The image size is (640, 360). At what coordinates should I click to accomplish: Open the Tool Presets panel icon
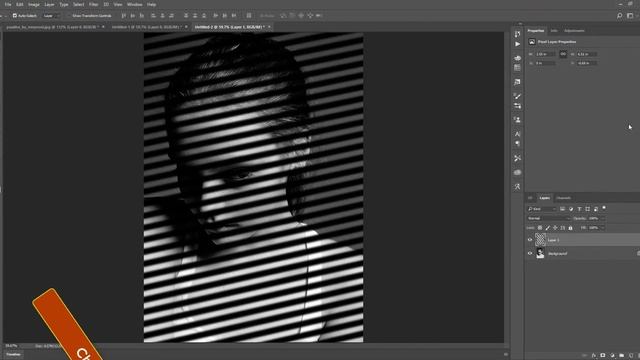518,158
